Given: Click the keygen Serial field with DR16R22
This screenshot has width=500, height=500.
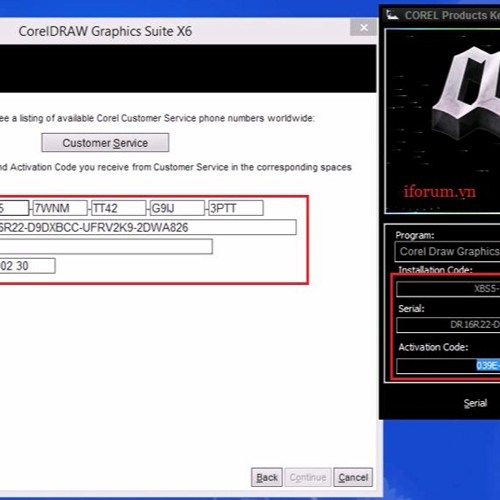Looking at the screenshot, I should (448, 325).
